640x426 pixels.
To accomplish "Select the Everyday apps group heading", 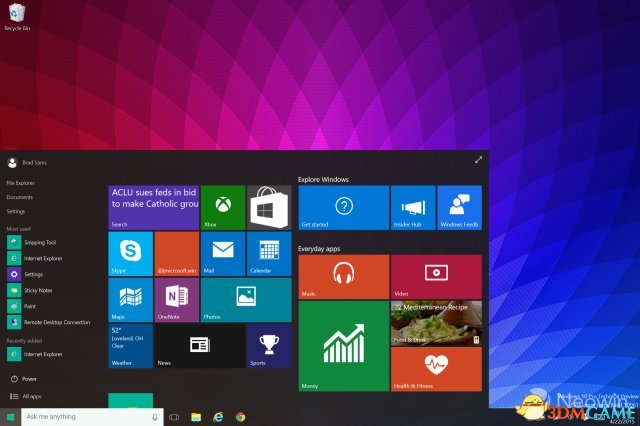I will point(319,249).
